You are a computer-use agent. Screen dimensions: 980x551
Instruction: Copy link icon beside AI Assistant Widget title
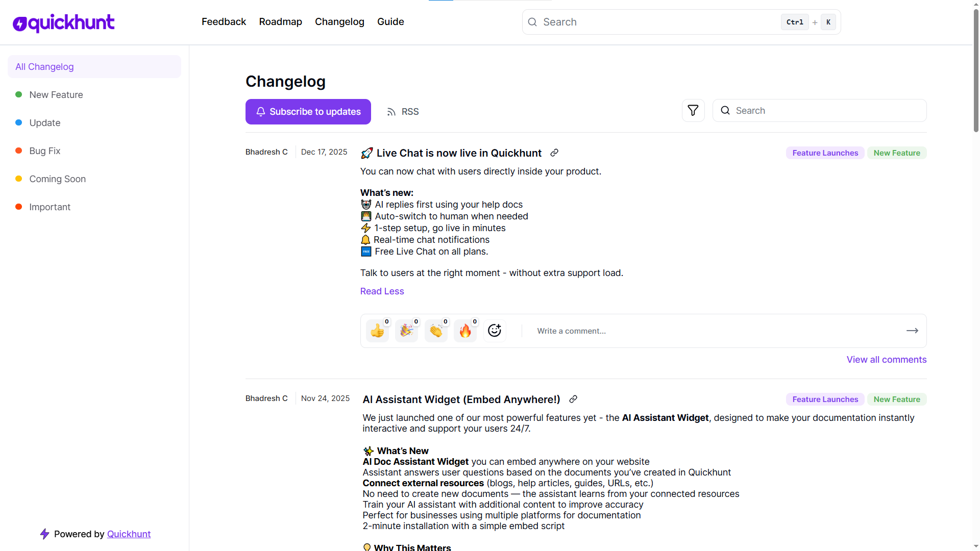(573, 399)
